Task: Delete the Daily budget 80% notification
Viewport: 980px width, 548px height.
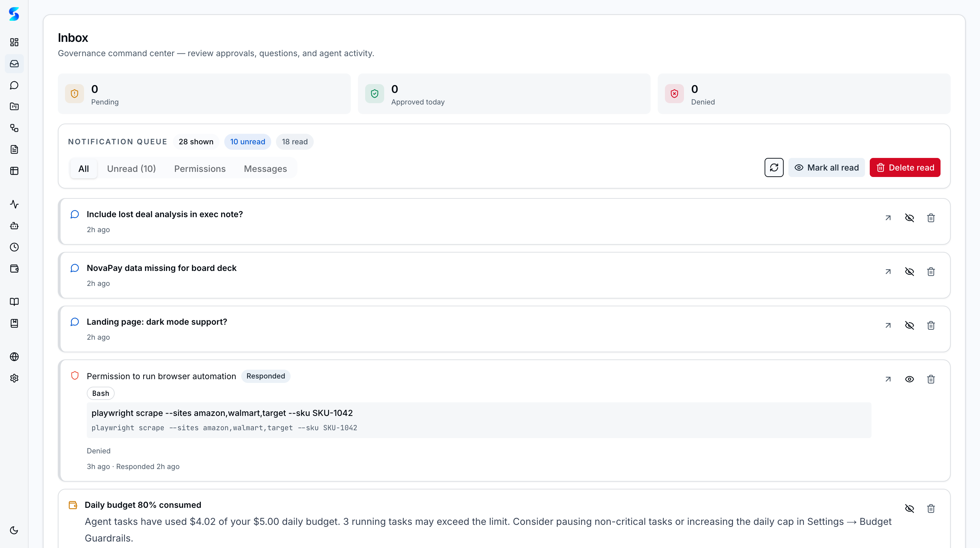Action: pyautogui.click(x=931, y=509)
